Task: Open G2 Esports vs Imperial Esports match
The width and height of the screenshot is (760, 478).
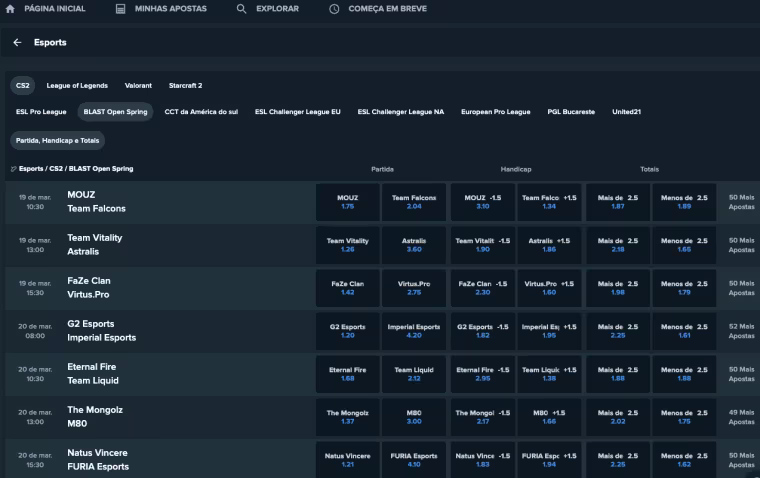Action: click(101, 331)
